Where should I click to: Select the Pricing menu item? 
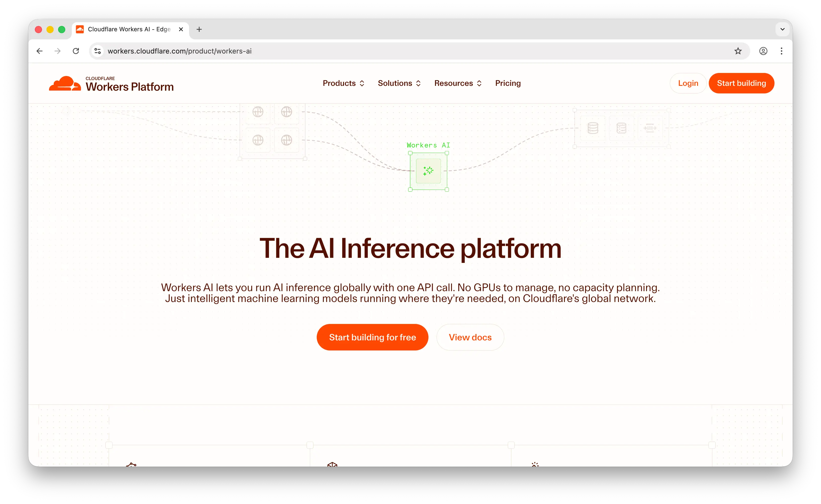coord(508,83)
